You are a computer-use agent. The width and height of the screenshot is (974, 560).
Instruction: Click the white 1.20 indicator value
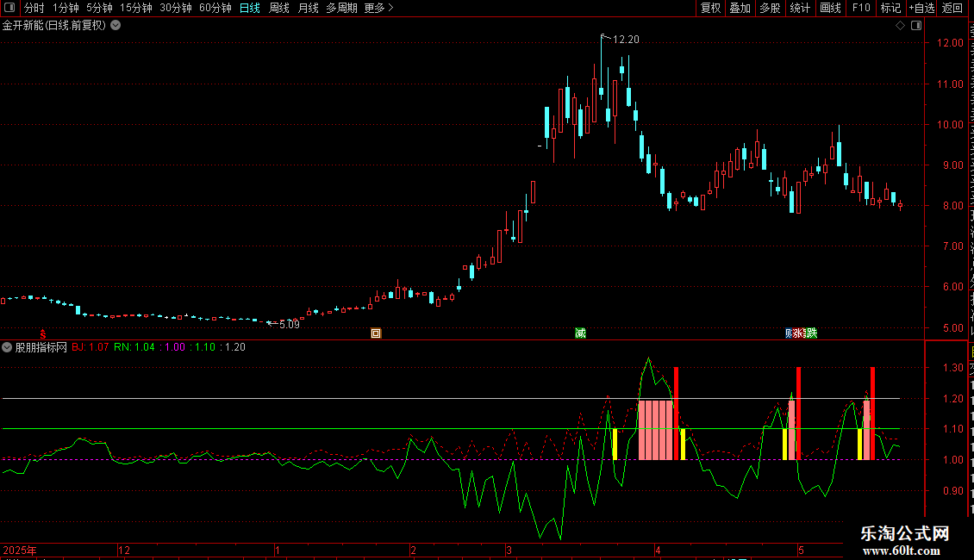point(234,347)
